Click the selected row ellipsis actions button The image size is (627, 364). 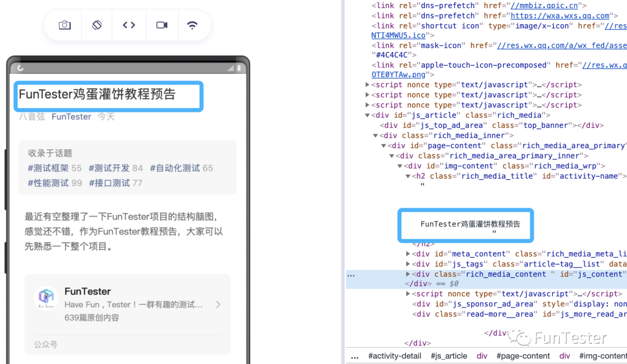pos(351,275)
